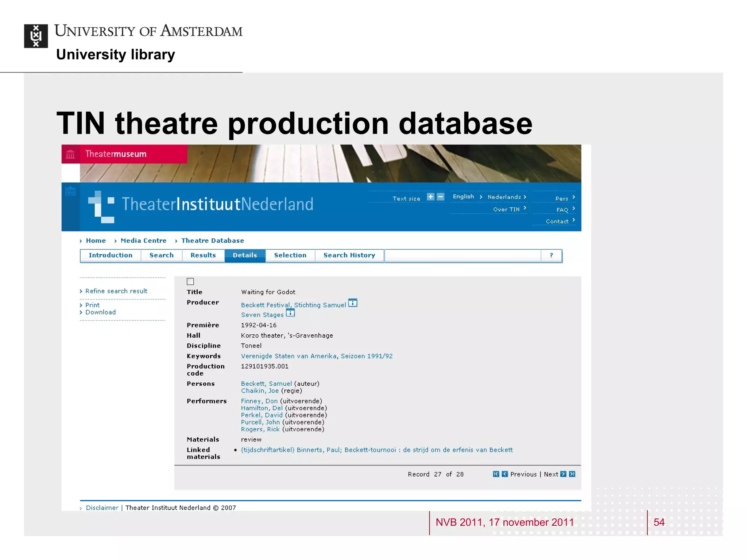Switch language to Nederlands
Screen dimensions: 747x560
coord(504,197)
